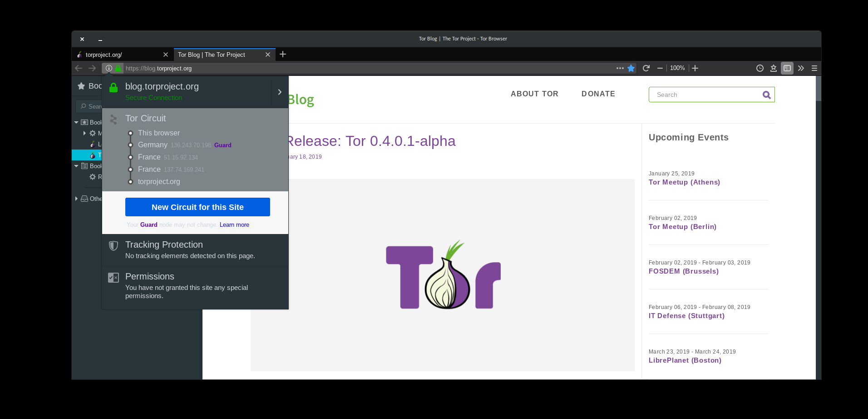Toggle the bookmarks sidebar panel

coord(787,68)
